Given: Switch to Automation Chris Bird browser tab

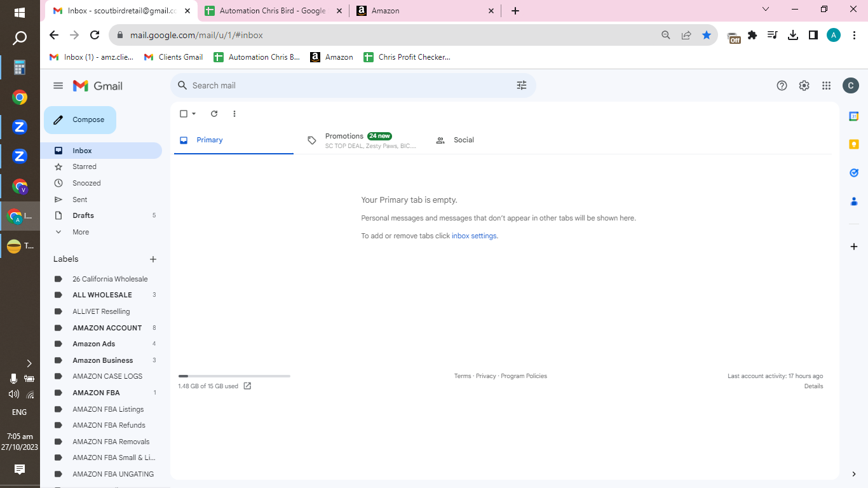Looking at the screenshot, I should [273, 11].
